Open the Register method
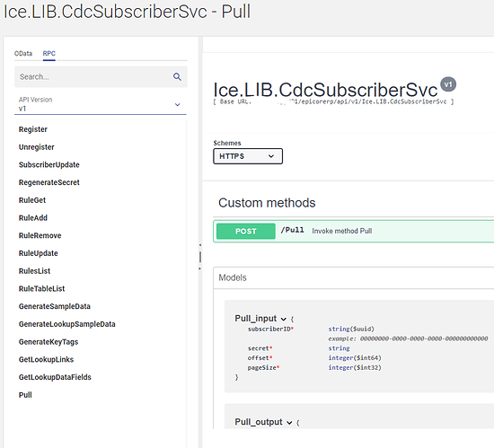 tap(33, 129)
